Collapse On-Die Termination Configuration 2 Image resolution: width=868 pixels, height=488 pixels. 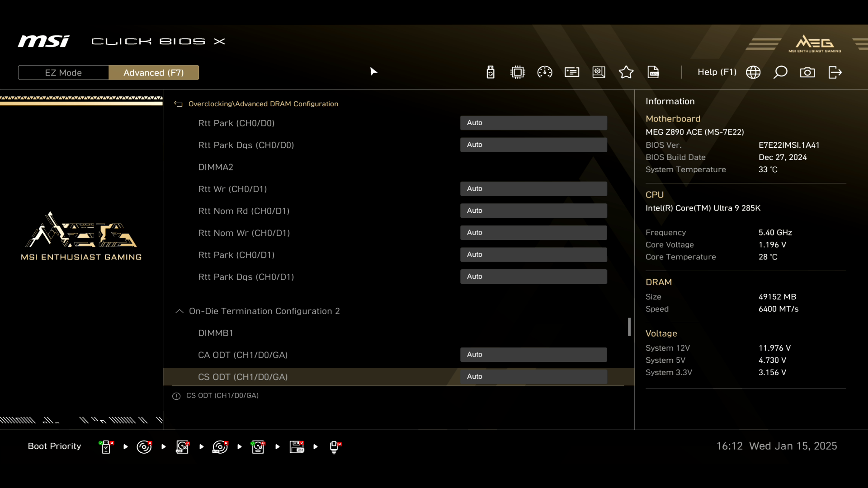coord(179,311)
